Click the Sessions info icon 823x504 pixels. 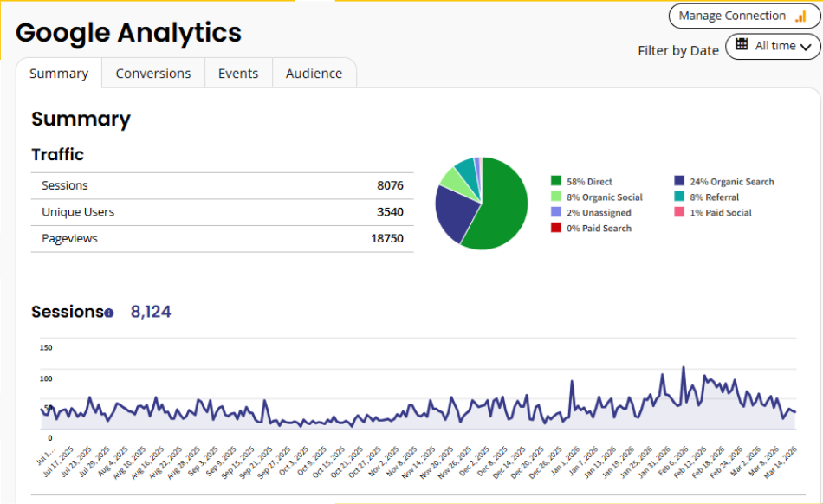click(x=109, y=313)
